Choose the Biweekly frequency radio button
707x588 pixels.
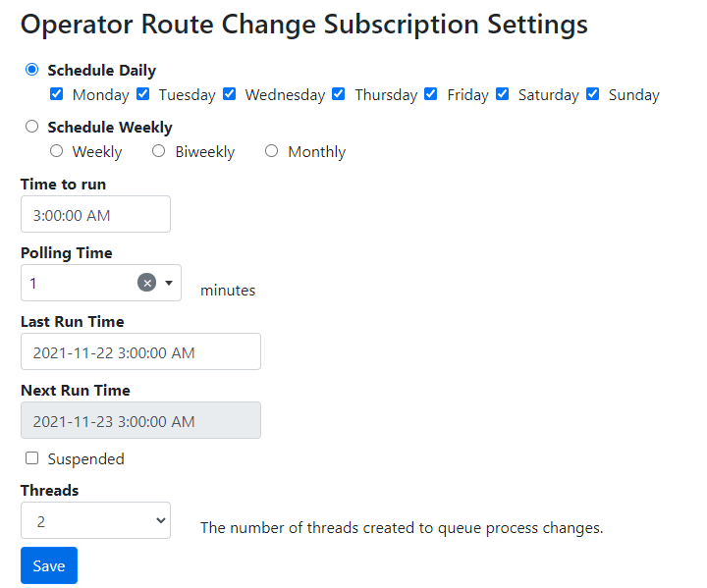pyautogui.click(x=159, y=151)
